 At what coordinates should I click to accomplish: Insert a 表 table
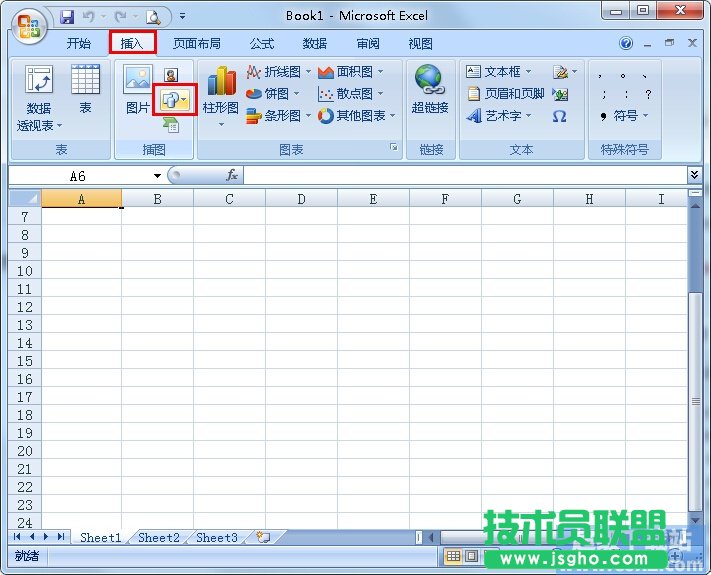[85, 88]
